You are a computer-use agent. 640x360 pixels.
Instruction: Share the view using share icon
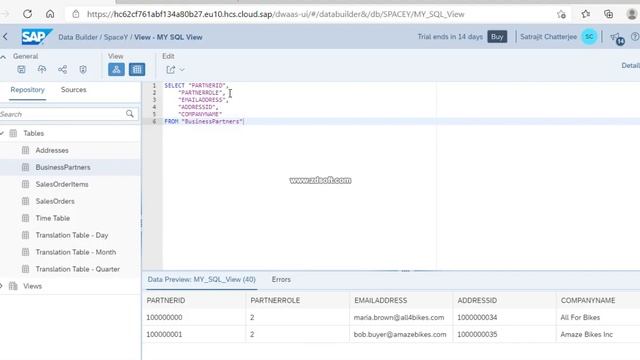click(x=62, y=69)
